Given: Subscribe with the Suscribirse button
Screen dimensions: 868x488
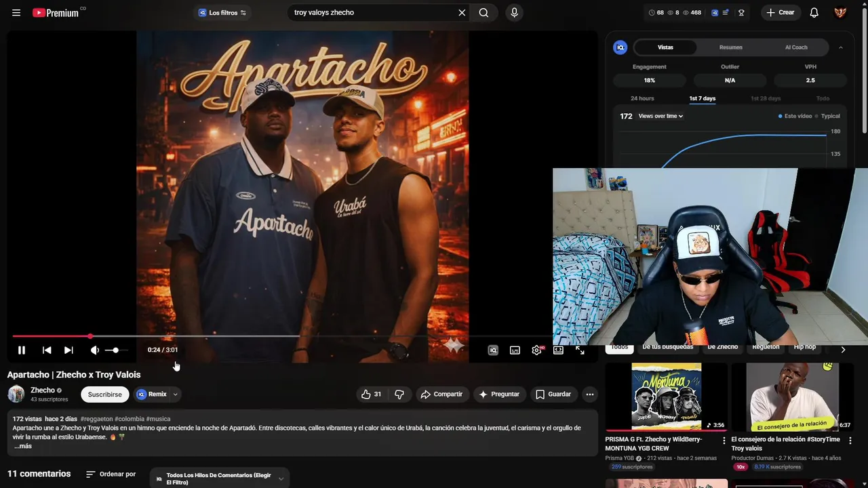Looking at the screenshot, I should [105, 394].
